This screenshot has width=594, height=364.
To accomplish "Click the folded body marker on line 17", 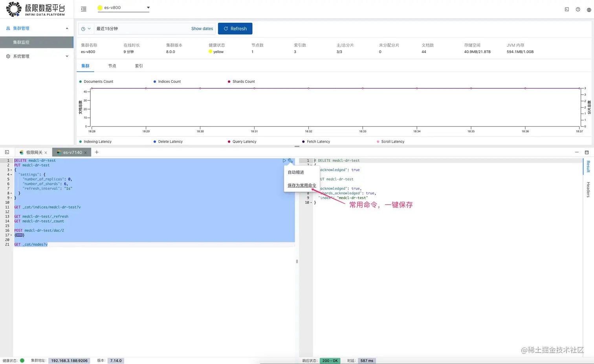I will click(x=19, y=235).
